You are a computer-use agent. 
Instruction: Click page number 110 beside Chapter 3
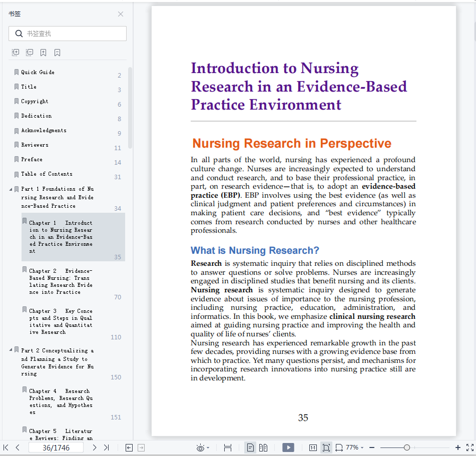tap(116, 337)
